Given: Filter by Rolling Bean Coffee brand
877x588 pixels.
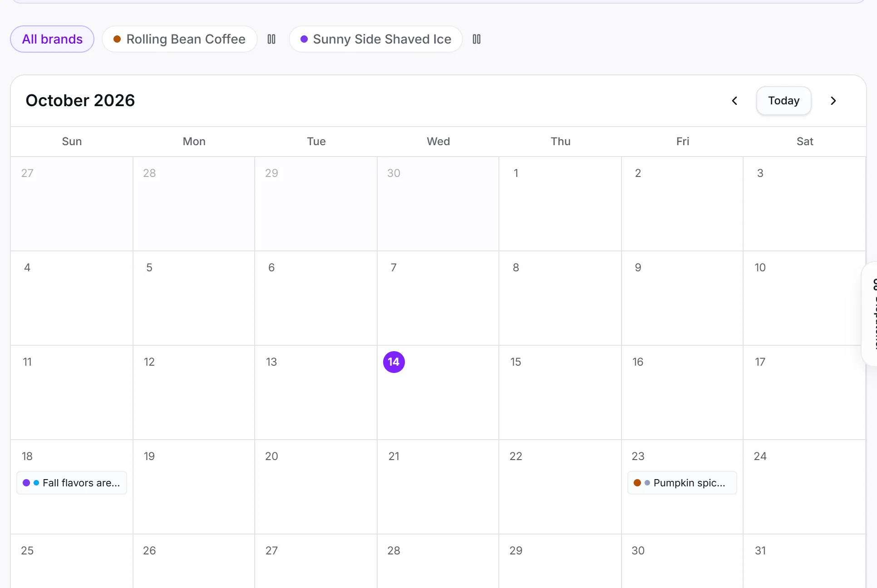Looking at the screenshot, I should click(180, 39).
